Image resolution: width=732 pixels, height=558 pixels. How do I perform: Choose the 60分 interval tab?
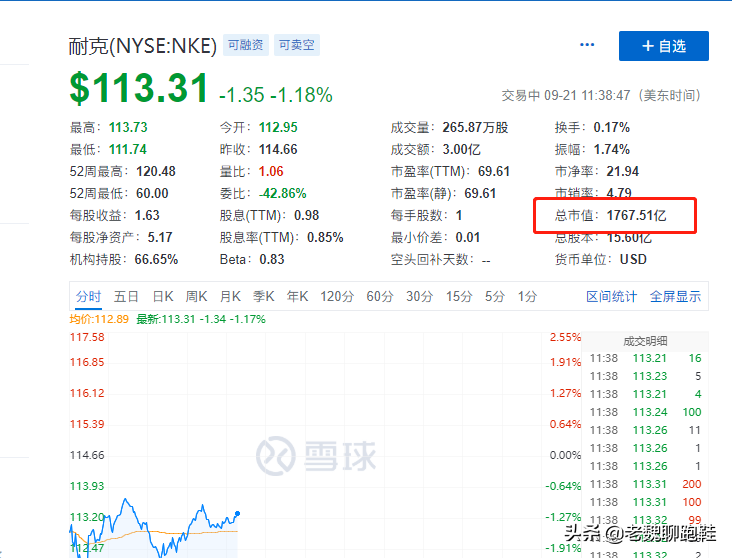click(x=380, y=296)
